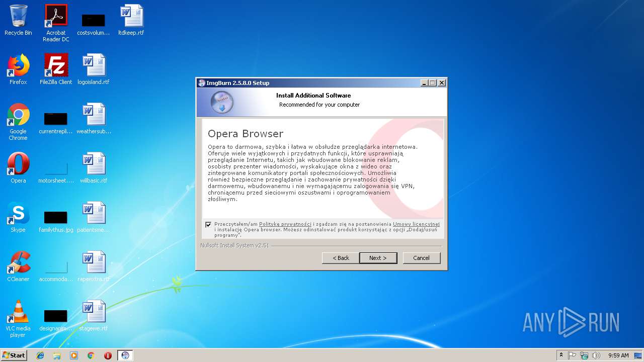Open the Opera desktop shortcut

[x=18, y=168]
